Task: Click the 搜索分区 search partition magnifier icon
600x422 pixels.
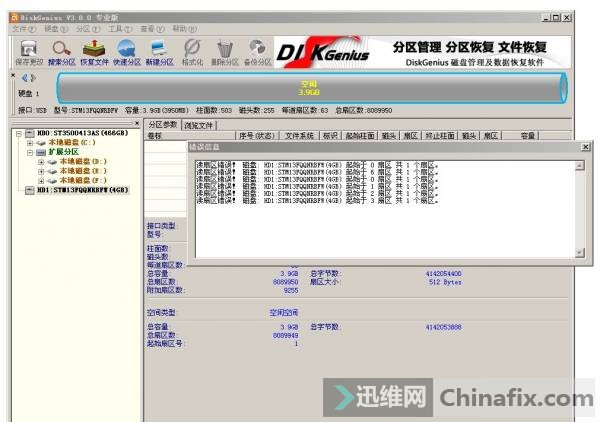Action: pos(62,52)
